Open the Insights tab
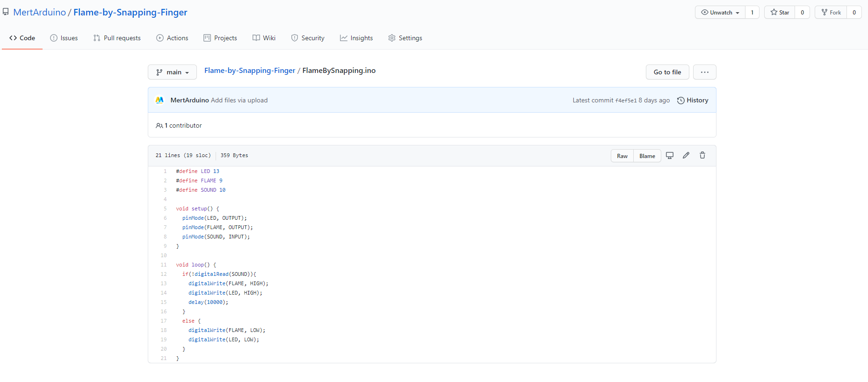868x382 pixels. pyautogui.click(x=356, y=38)
